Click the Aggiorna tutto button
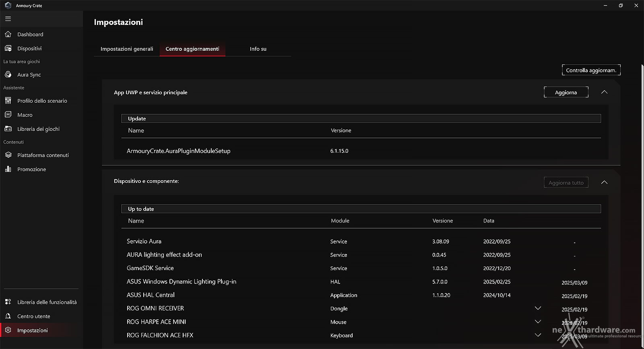Screen dimensions: 644x349 pyautogui.click(x=566, y=182)
